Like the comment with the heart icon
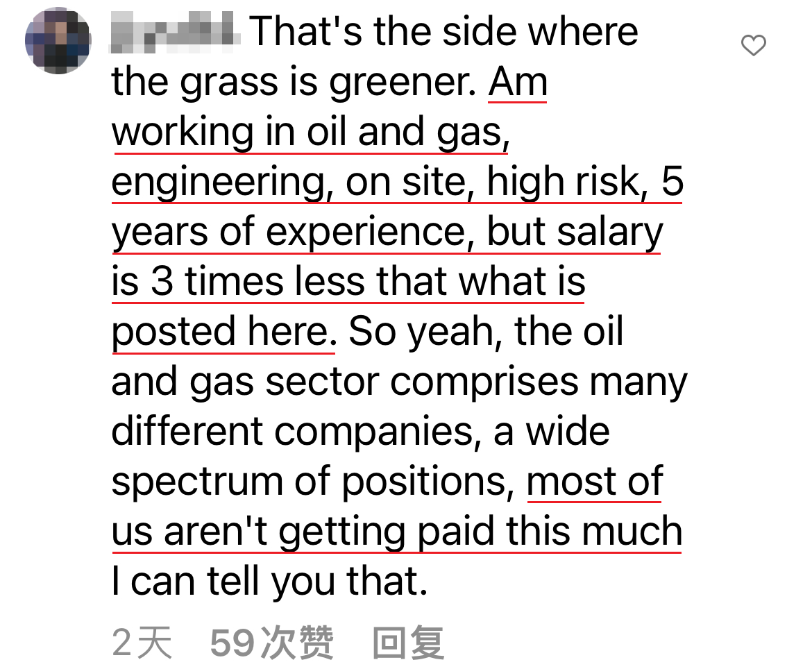The height and width of the screenshot is (669, 812). (x=753, y=46)
